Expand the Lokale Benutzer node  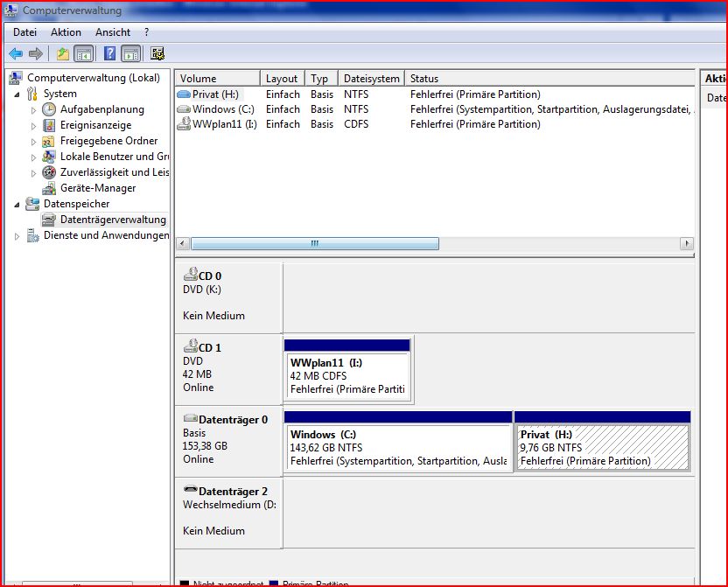(33, 157)
